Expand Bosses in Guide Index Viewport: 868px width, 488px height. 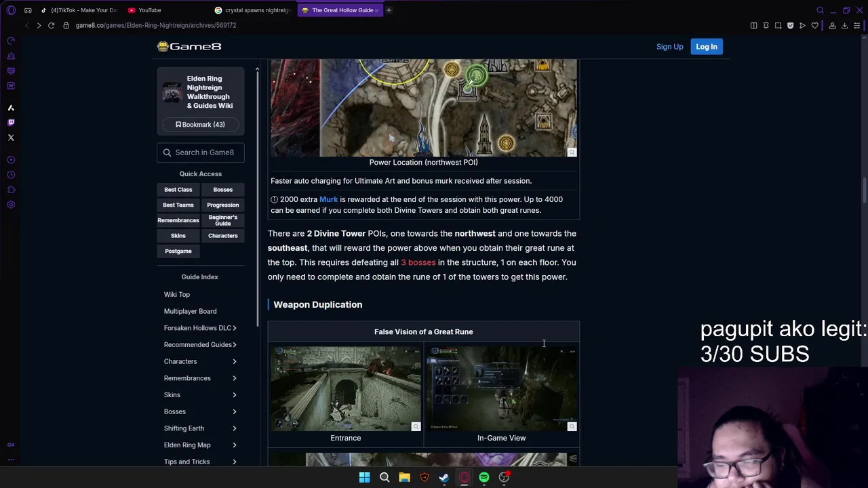200,411
